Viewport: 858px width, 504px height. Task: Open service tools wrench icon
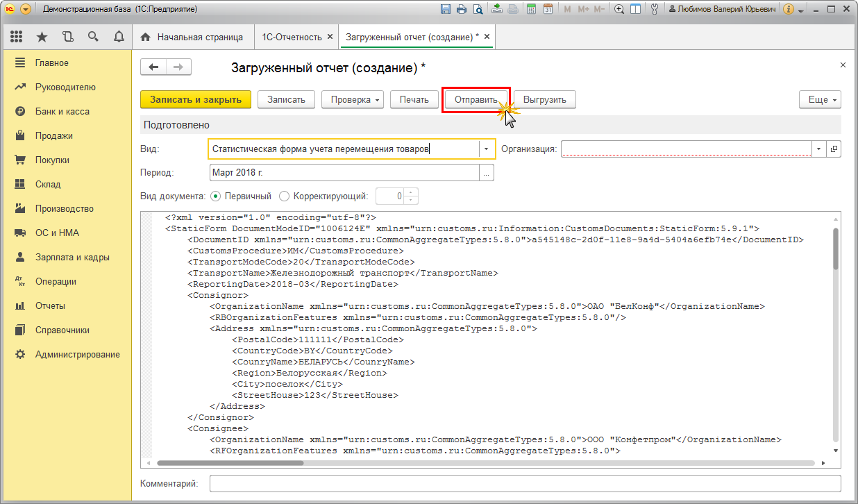click(x=654, y=10)
